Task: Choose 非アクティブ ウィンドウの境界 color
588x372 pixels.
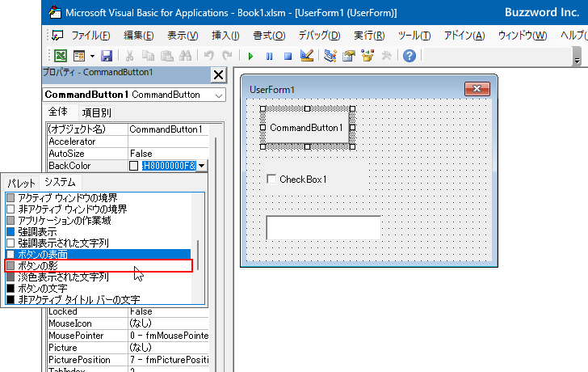Action: [x=99, y=209]
